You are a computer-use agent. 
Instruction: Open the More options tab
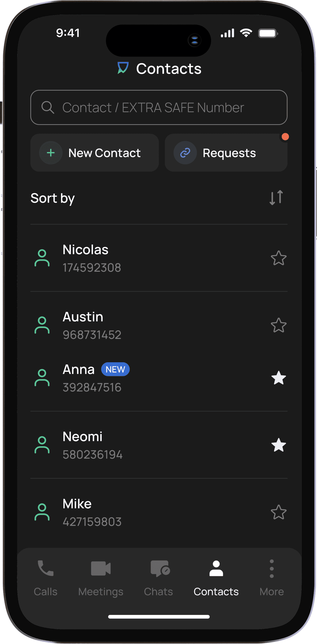pyautogui.click(x=272, y=578)
